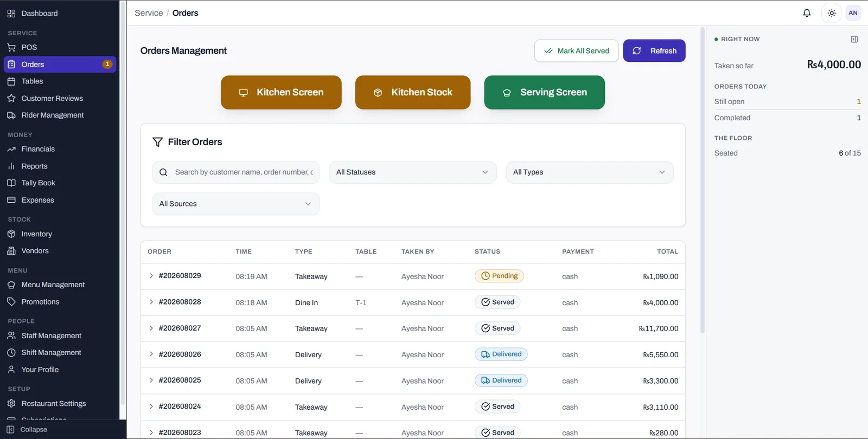Open Menu Management page
Viewport: 868px width, 439px height.
(x=60, y=285)
